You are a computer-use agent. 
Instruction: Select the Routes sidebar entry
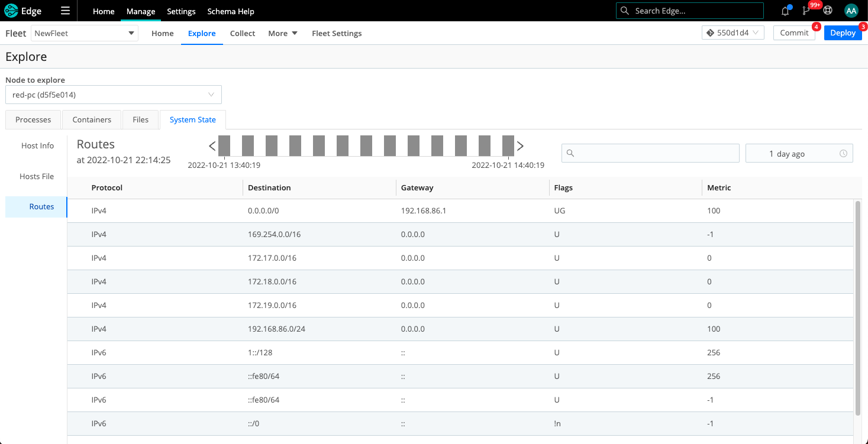tap(41, 206)
